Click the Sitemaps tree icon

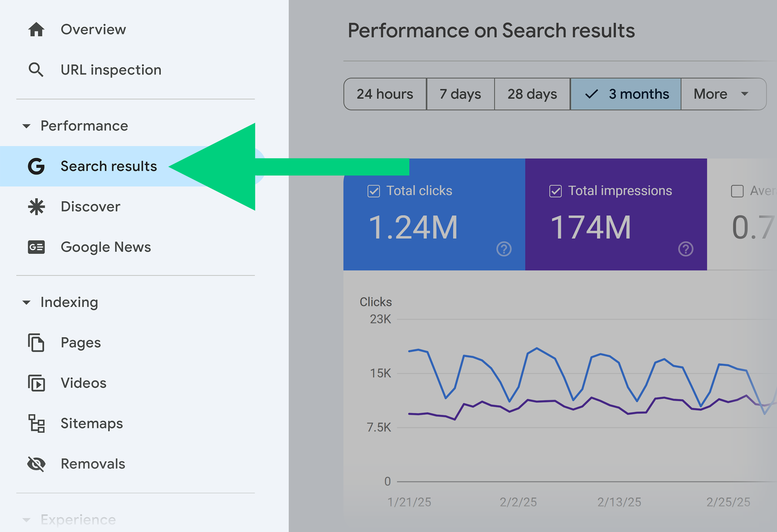tap(36, 423)
